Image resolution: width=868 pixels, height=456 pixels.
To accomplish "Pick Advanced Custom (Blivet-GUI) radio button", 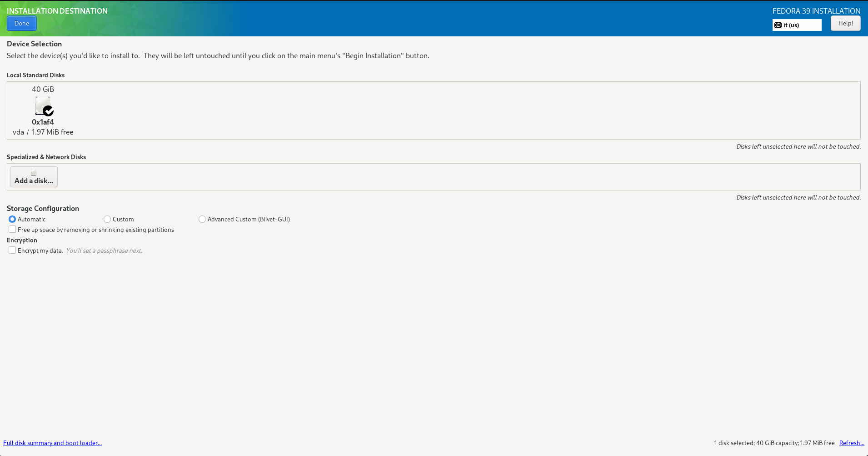I will pyautogui.click(x=202, y=219).
